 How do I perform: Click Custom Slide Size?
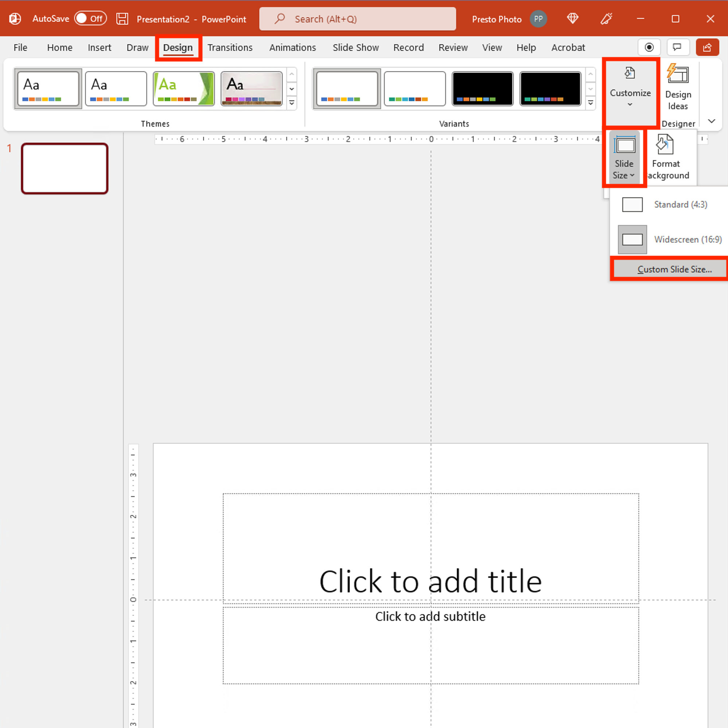674,269
